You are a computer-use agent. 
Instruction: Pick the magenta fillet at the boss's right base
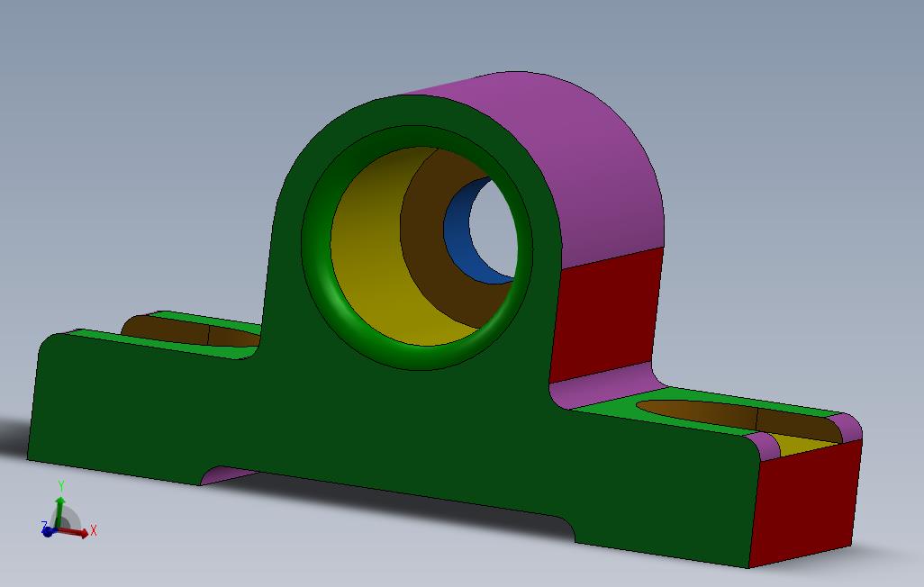pyautogui.click(x=607, y=386)
